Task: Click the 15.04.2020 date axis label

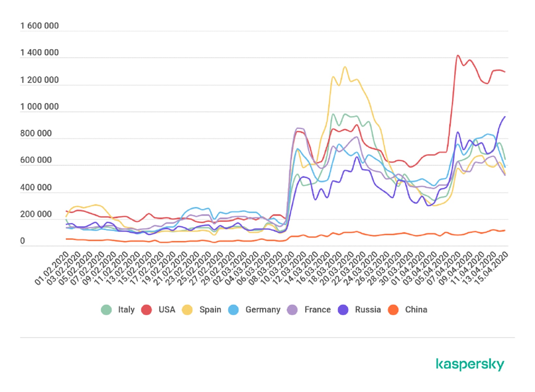Action: [491, 268]
